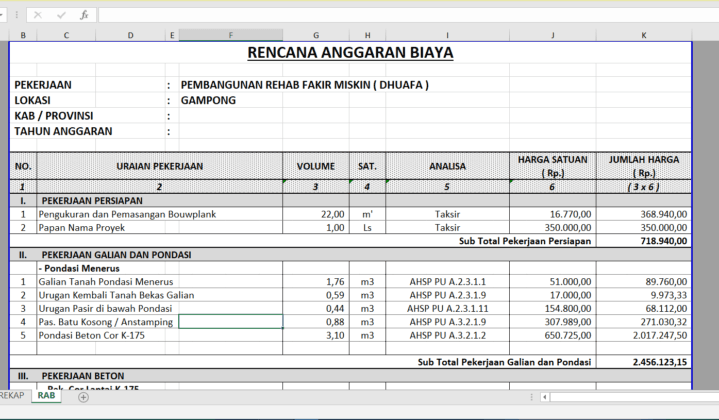Click the horizontal scrollbar left arrow
Image resolution: width=719 pixels, height=420 pixels.
click(x=543, y=397)
